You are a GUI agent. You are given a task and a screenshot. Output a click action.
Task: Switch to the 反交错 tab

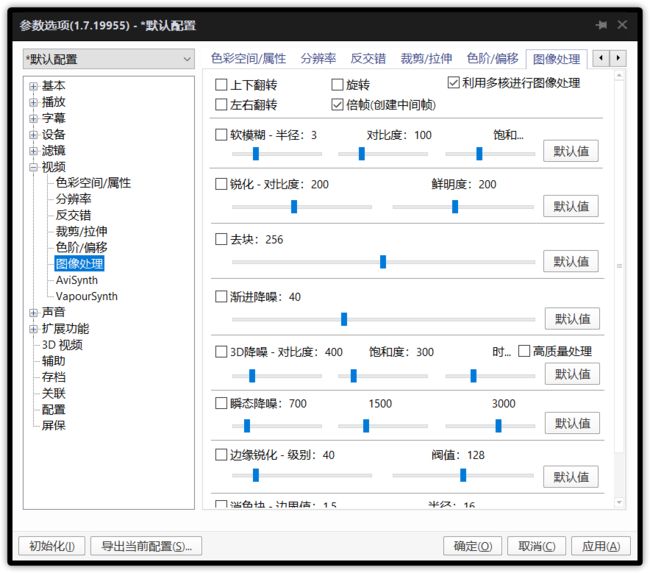tap(368, 58)
